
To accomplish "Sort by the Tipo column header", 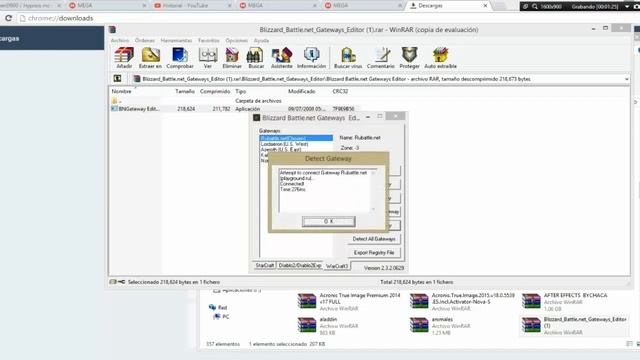I will click(x=240, y=91).
